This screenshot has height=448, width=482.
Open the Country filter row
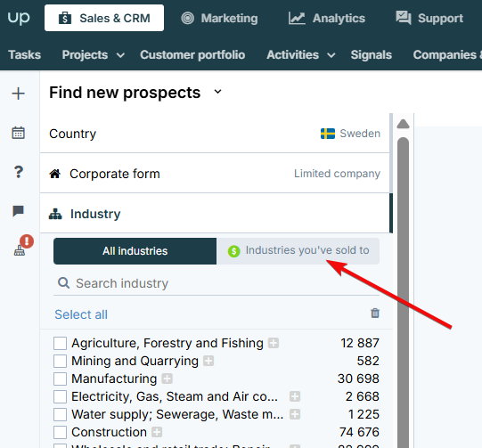click(215, 134)
